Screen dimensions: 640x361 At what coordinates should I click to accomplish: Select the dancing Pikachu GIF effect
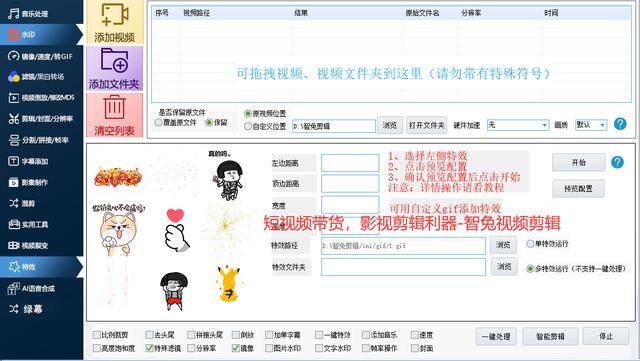(x=229, y=284)
